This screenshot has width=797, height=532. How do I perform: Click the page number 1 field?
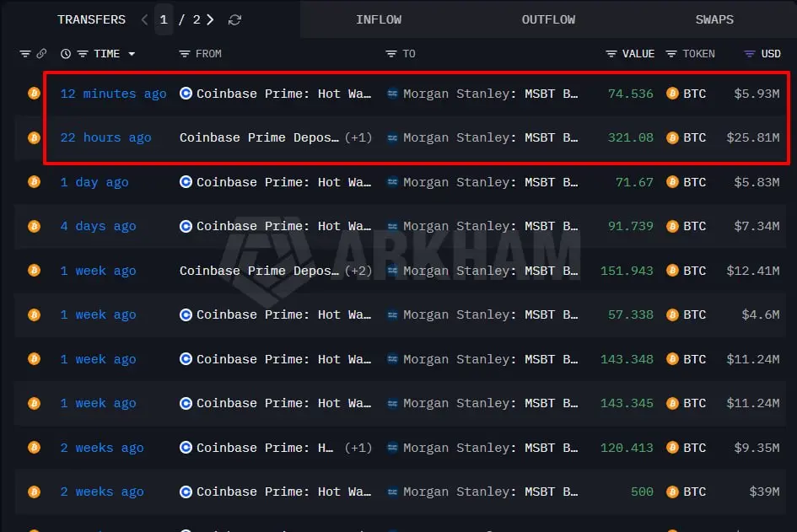164,20
